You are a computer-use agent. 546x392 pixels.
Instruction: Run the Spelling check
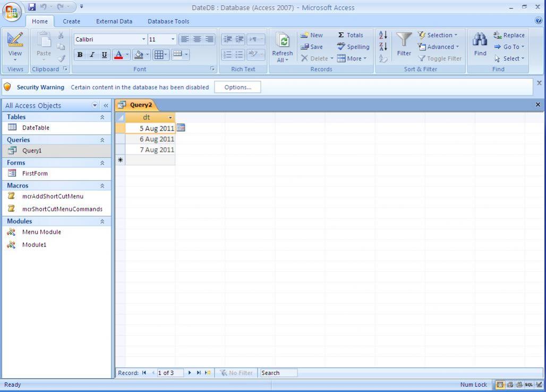point(353,47)
